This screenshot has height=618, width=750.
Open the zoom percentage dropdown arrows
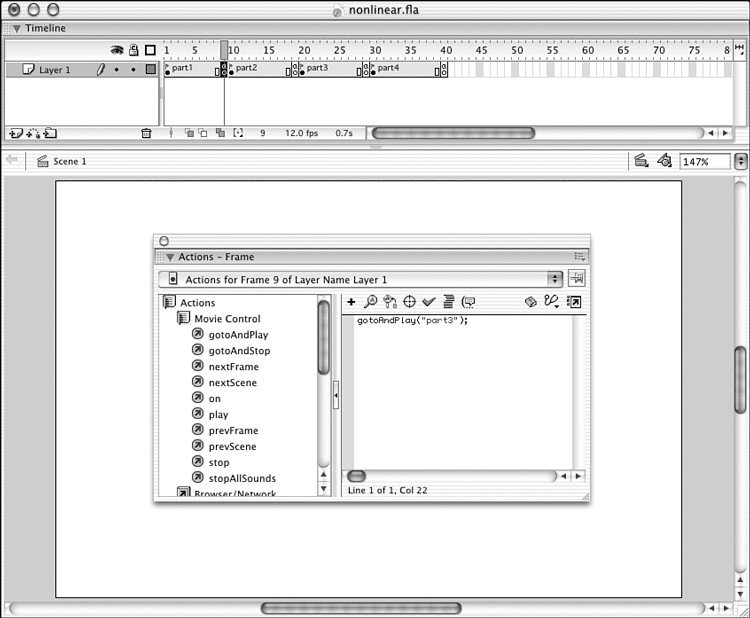pyautogui.click(x=740, y=162)
